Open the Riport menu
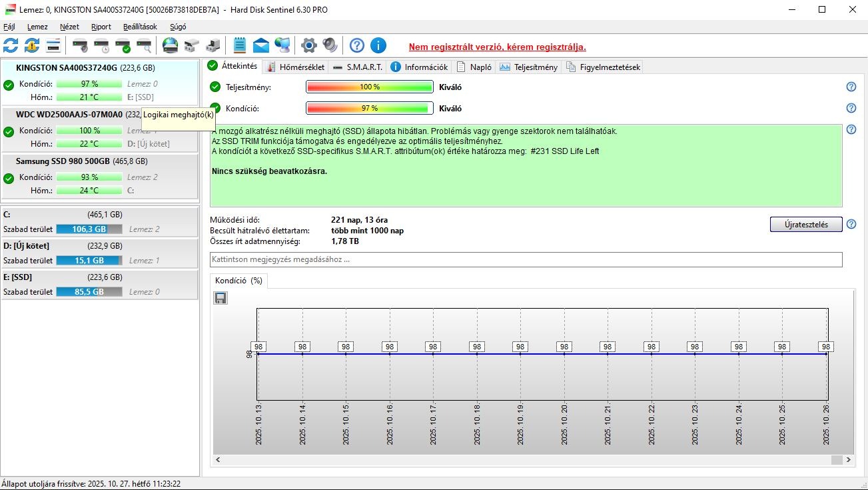 click(x=101, y=27)
